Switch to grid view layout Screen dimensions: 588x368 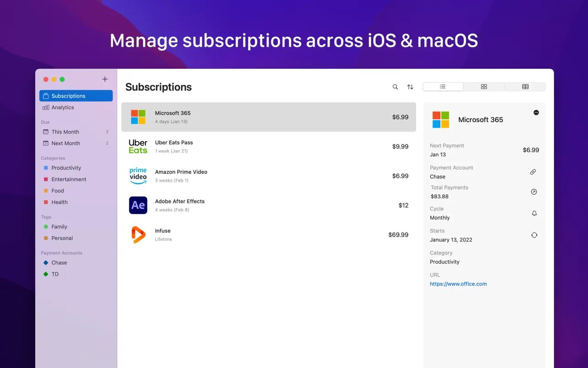(x=484, y=87)
